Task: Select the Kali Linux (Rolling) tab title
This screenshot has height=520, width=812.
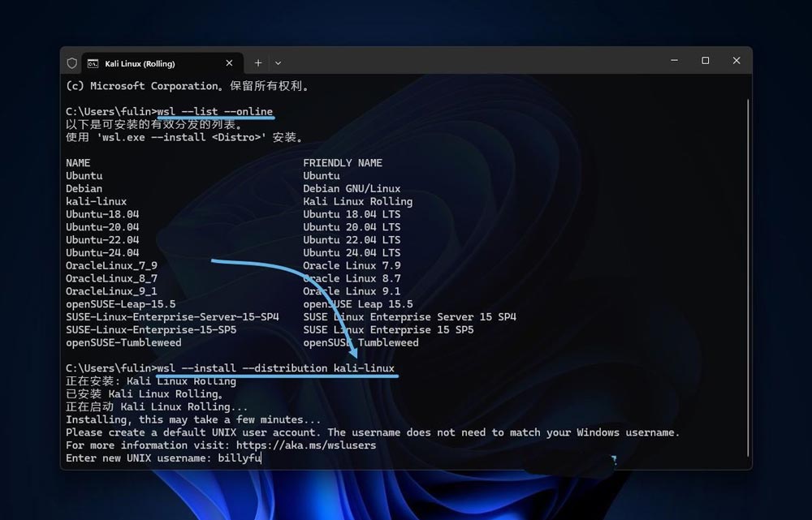Action: point(140,63)
